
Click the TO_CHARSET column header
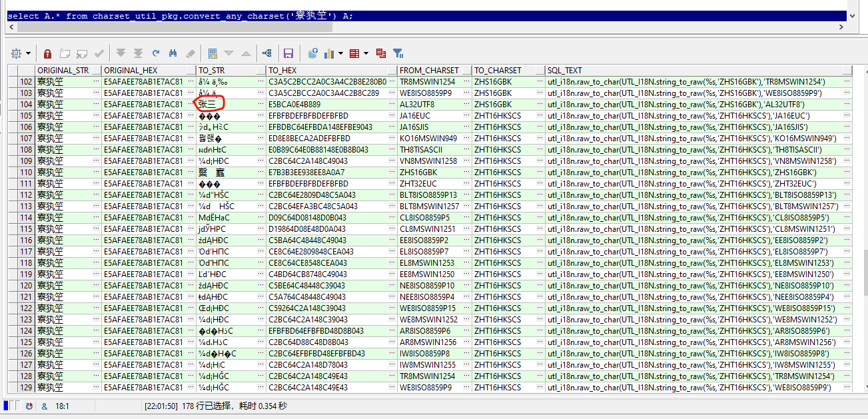coord(503,70)
